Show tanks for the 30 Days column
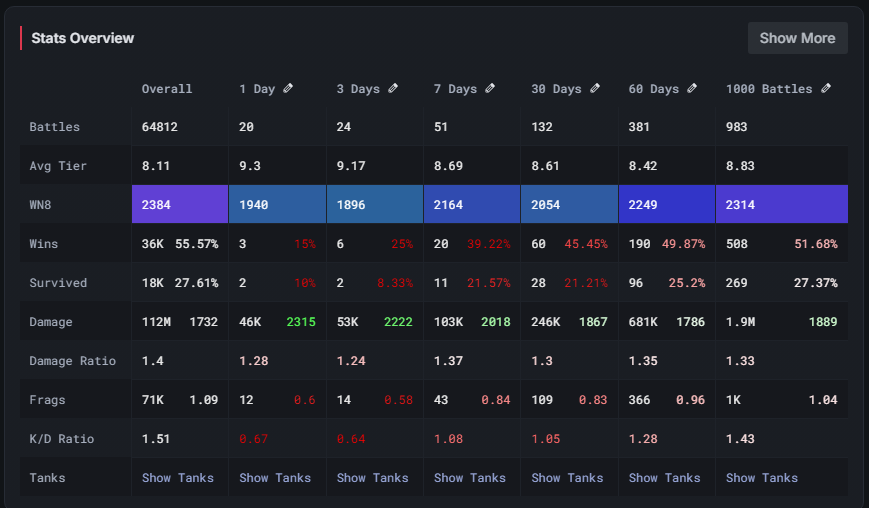 pyautogui.click(x=567, y=478)
